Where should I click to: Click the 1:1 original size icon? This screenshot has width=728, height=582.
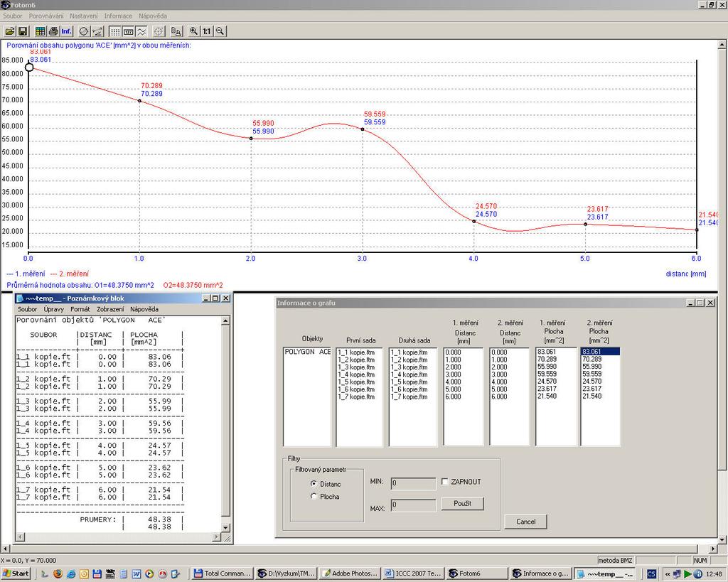[x=207, y=31]
